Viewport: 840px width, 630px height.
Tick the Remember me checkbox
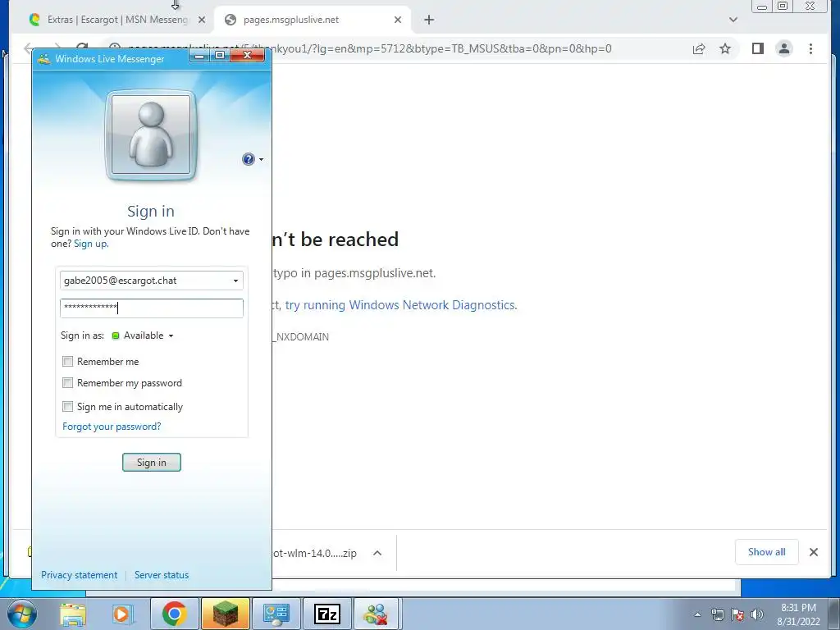(x=67, y=362)
